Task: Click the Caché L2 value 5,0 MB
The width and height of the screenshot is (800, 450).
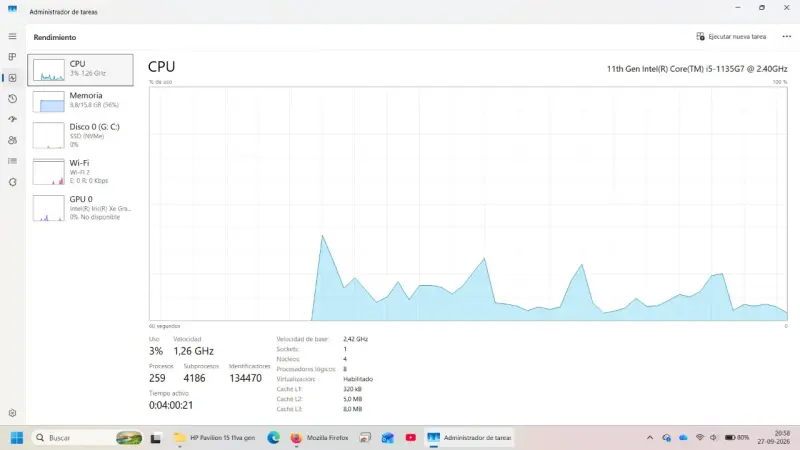Action: click(353, 399)
